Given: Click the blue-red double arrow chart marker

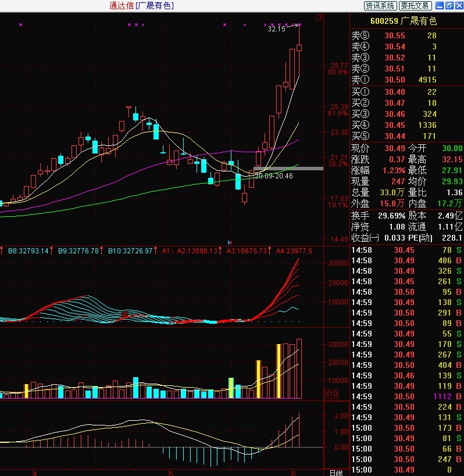Looking at the screenshot, I should (x=230, y=242).
